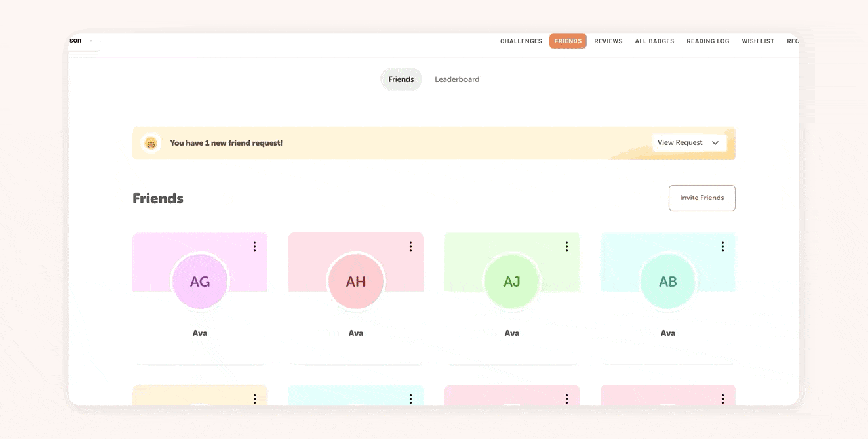The image size is (868, 439).
Task: Click the AG avatar circle
Action: point(200,282)
